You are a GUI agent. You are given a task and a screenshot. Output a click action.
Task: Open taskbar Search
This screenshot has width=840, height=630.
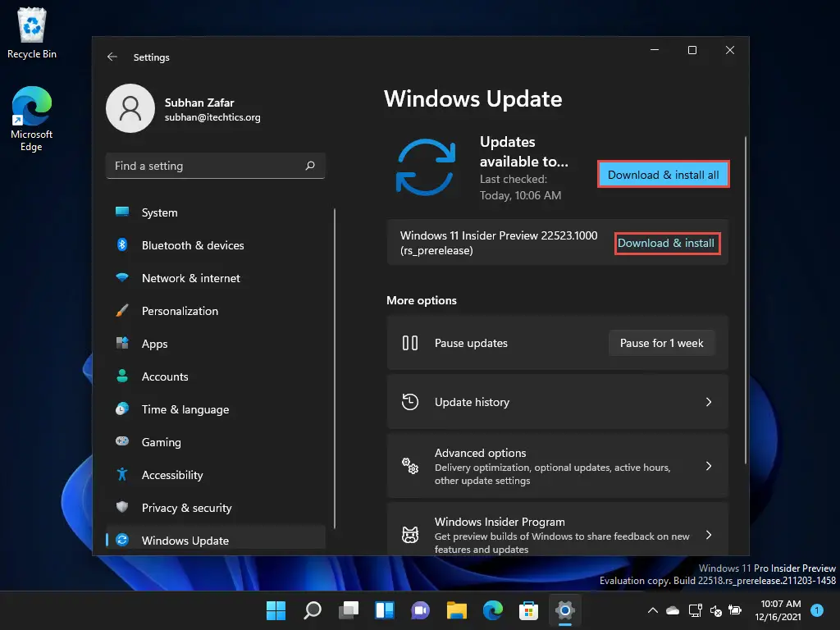tap(313, 610)
